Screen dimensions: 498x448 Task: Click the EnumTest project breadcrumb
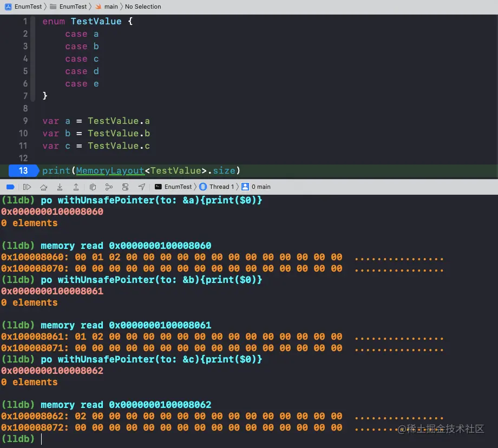pyautogui.click(x=23, y=6)
